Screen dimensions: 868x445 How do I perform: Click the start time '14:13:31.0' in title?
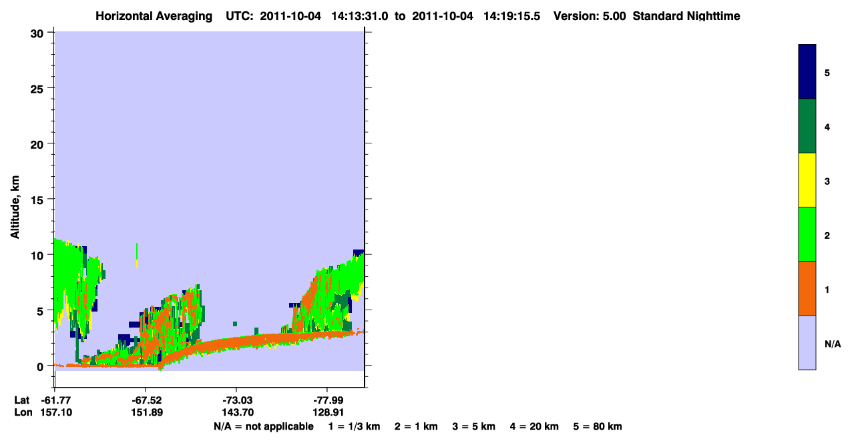click(x=361, y=16)
